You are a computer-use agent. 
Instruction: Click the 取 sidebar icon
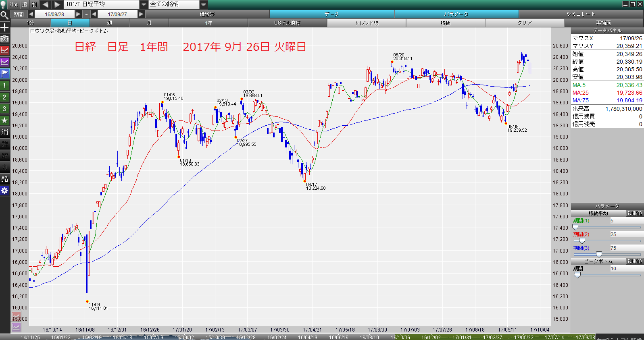tap(4, 155)
